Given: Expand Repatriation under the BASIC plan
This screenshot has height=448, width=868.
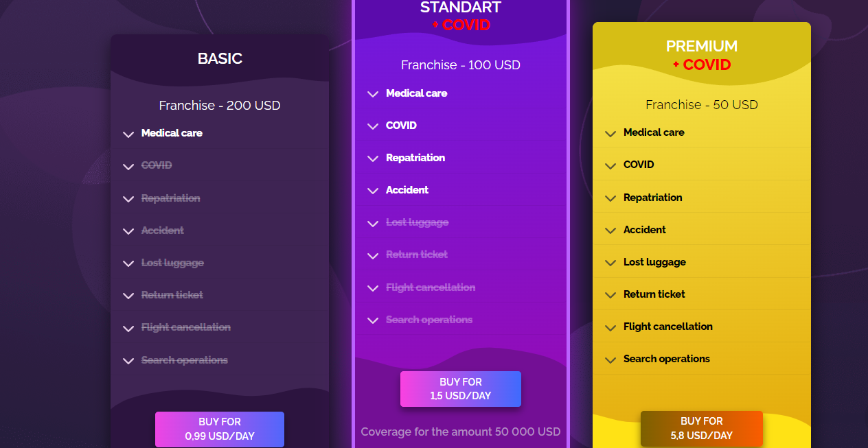Looking at the screenshot, I should [x=170, y=198].
